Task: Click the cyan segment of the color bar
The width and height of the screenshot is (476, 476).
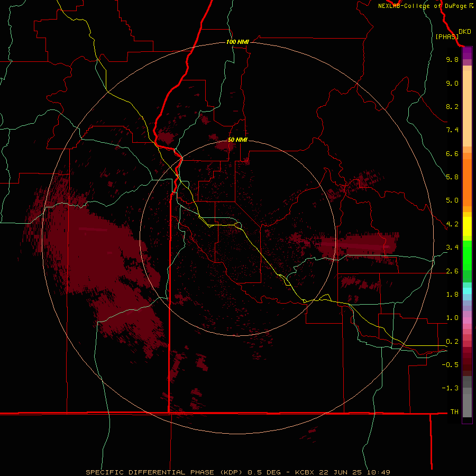Action: [x=467, y=291]
